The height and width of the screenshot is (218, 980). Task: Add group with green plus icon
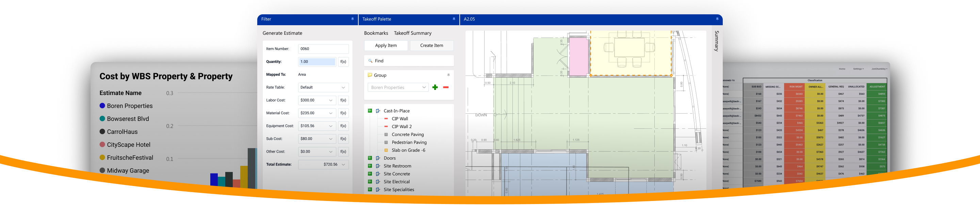tap(435, 87)
